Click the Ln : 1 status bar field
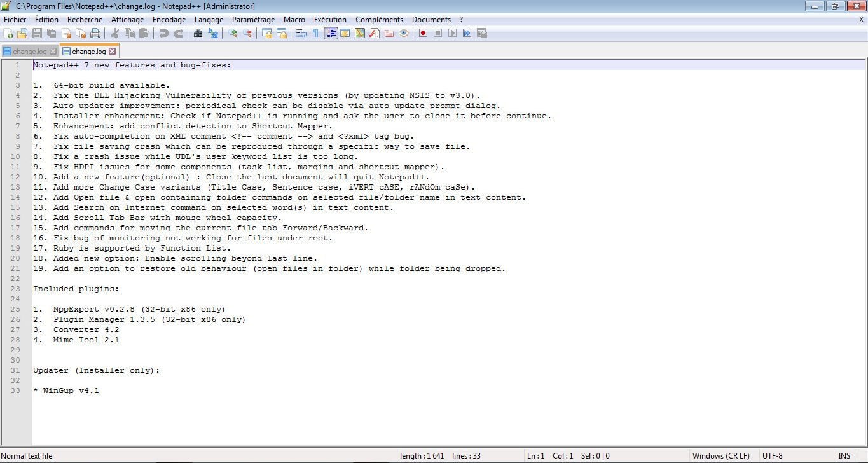The image size is (868, 463). pyautogui.click(x=536, y=456)
